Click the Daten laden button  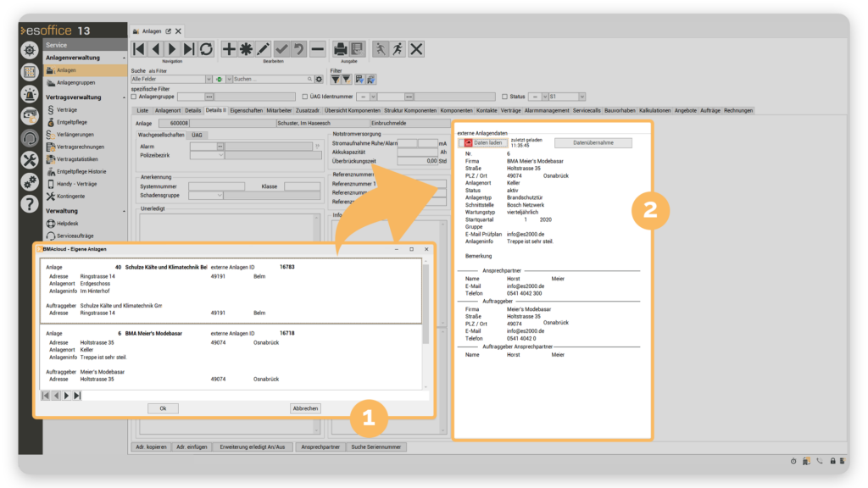(482, 142)
